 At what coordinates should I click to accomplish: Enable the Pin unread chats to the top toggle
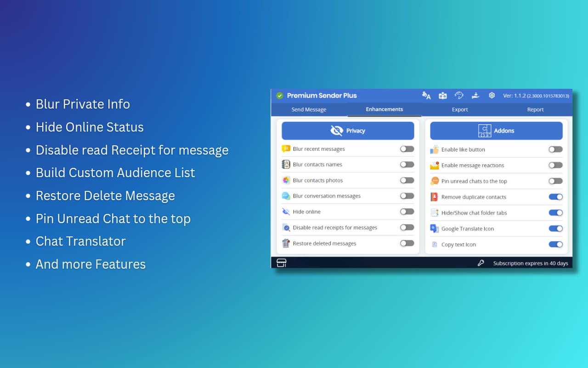tap(555, 181)
